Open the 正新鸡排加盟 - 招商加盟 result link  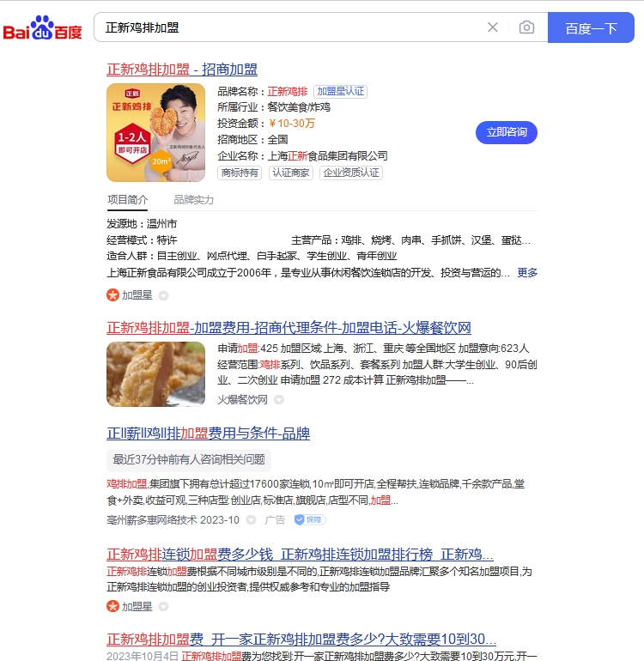point(182,70)
